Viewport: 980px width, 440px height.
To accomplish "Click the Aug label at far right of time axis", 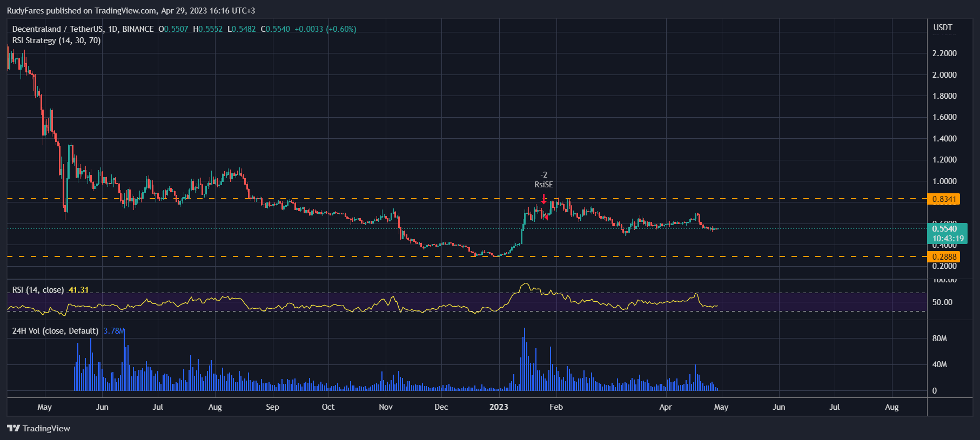I will pos(891,407).
